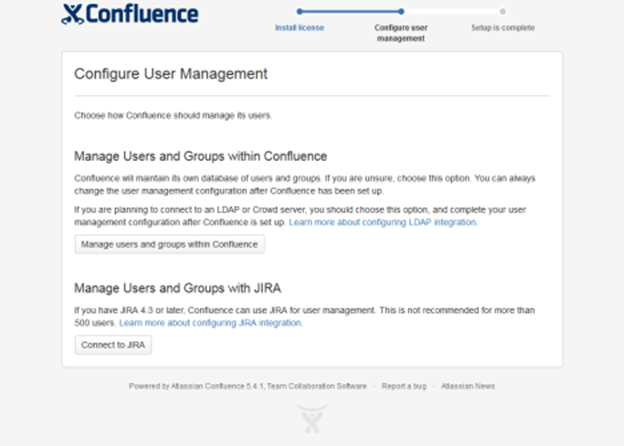Click the first progress tracker dot
Screen dimensions: 624x446
tap(300, 12)
